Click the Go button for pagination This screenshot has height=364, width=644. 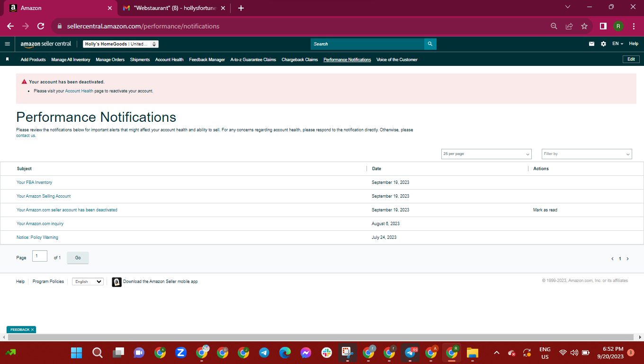tap(78, 258)
